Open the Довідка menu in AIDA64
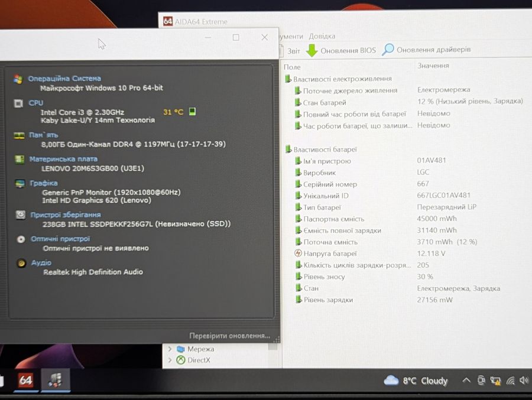 pyautogui.click(x=322, y=36)
